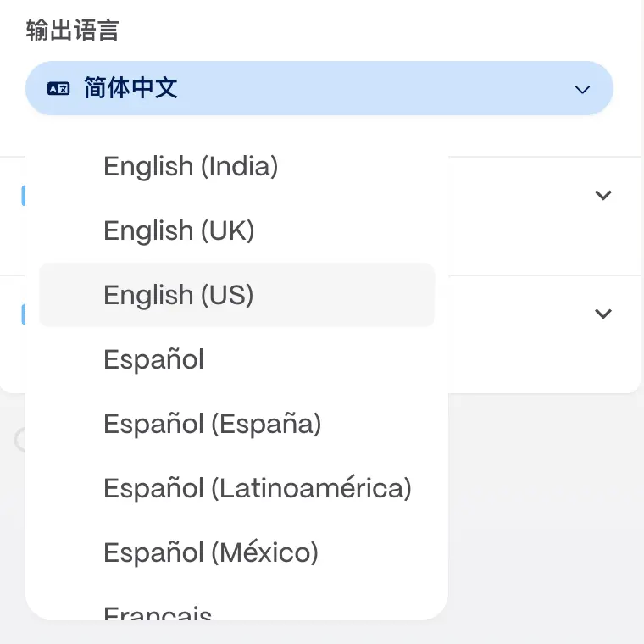
Task: Select the partly hidden radio button below the panel
Action: (19, 439)
